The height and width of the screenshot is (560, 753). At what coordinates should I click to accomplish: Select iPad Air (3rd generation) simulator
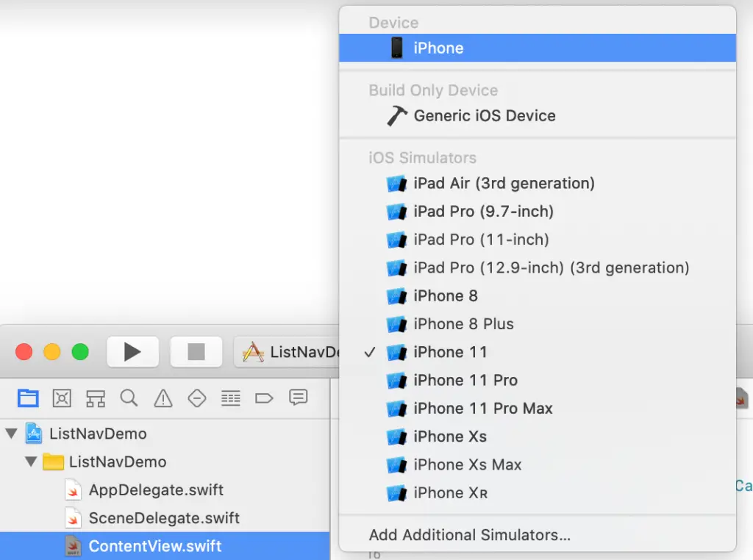point(538,183)
